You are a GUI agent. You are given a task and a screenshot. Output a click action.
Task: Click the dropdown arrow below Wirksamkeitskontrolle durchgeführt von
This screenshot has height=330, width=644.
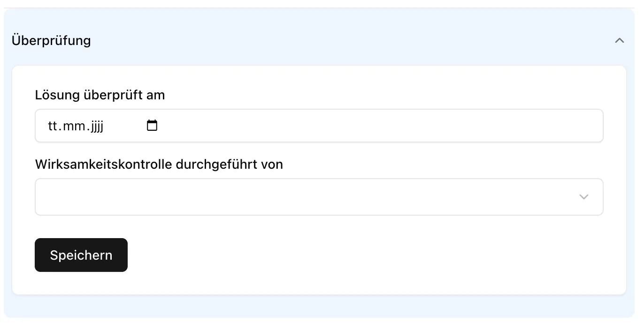pos(583,197)
